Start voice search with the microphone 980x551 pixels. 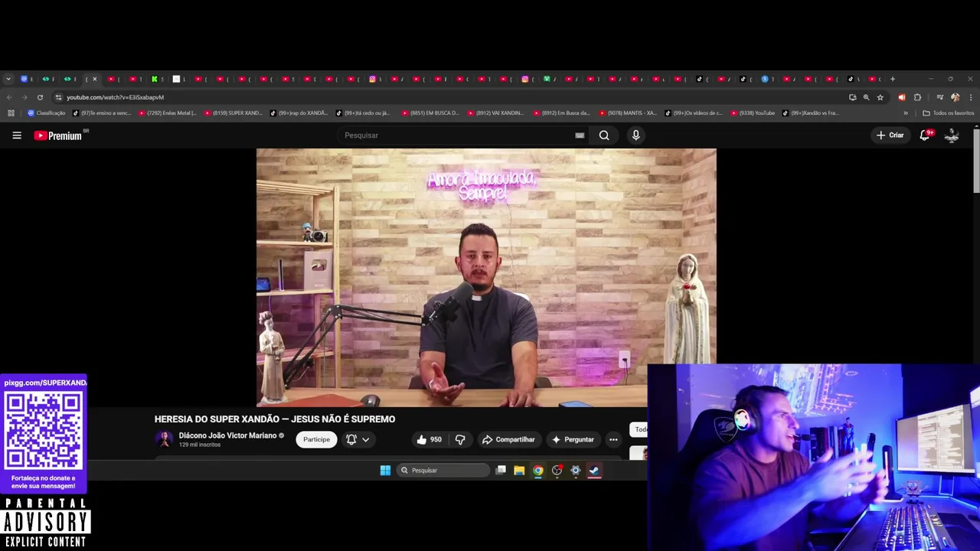(635, 135)
